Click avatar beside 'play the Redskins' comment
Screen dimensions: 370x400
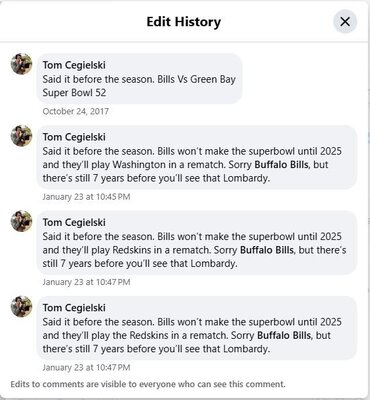click(22, 306)
